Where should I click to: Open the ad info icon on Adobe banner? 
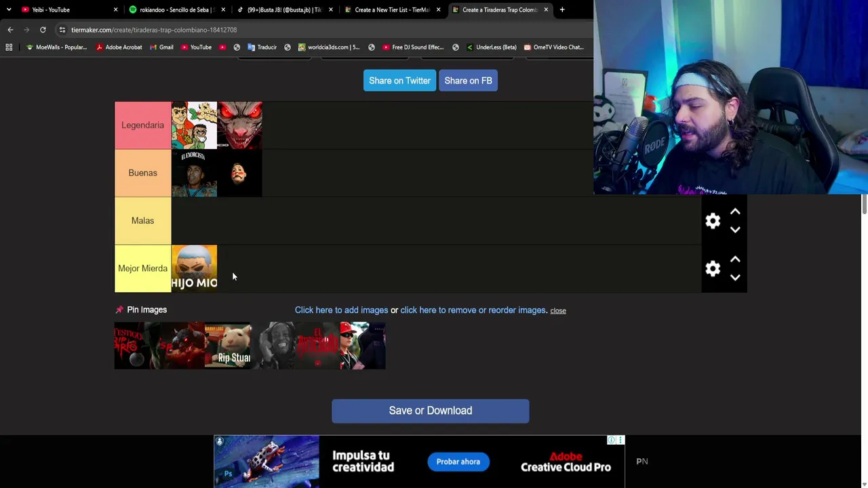point(611,440)
